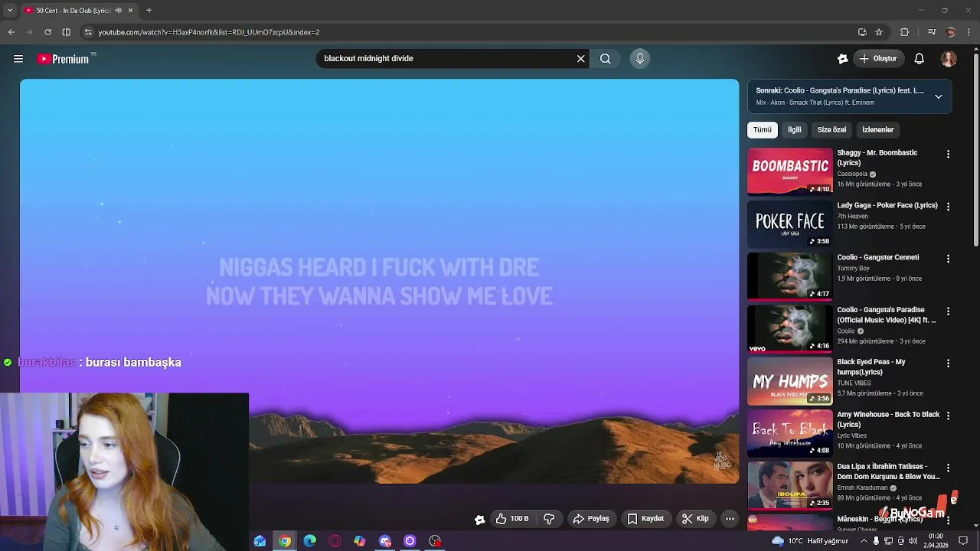Click the Oluştur create button
Screen dimensions: 980x551
878,59
